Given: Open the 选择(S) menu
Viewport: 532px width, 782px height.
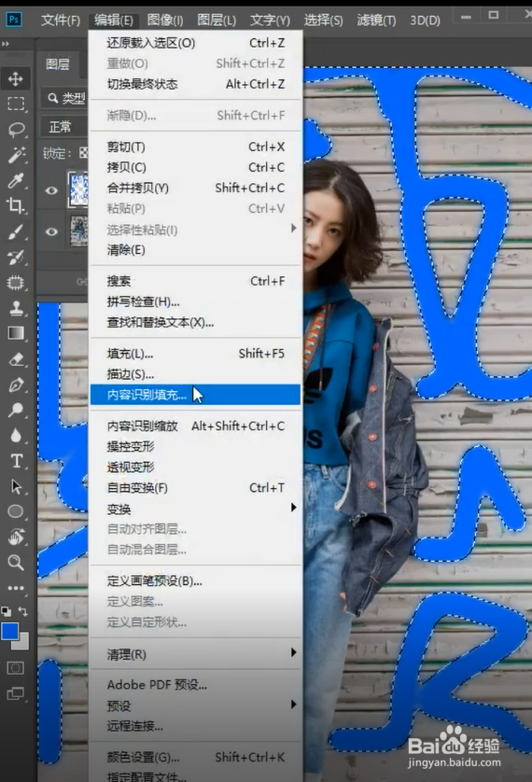Looking at the screenshot, I should (323, 20).
